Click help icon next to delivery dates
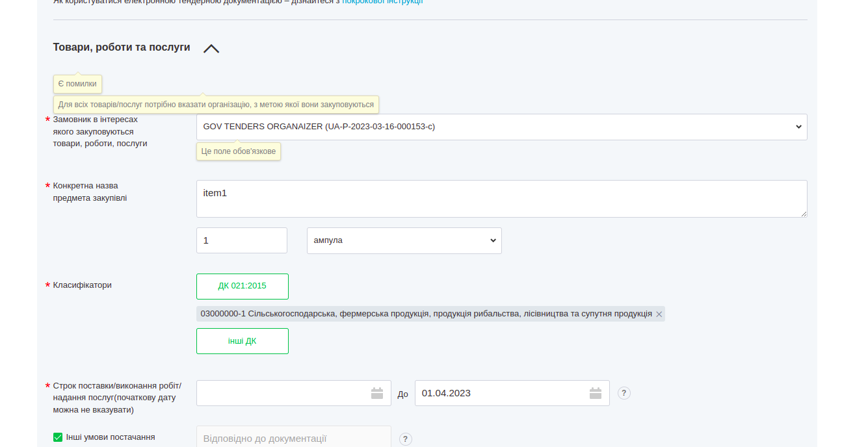This screenshot has width=868, height=447. (624, 393)
